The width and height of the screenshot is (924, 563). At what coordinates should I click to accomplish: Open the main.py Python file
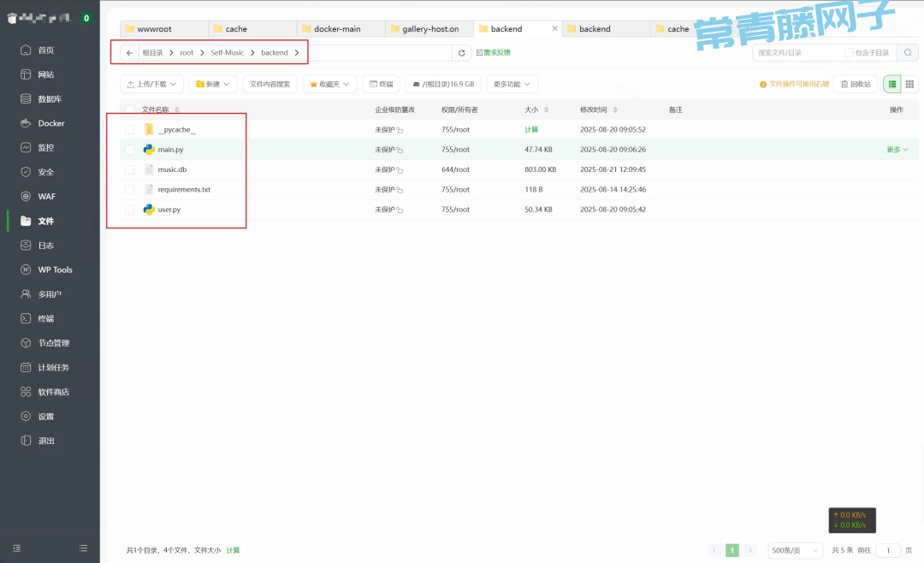(x=170, y=150)
